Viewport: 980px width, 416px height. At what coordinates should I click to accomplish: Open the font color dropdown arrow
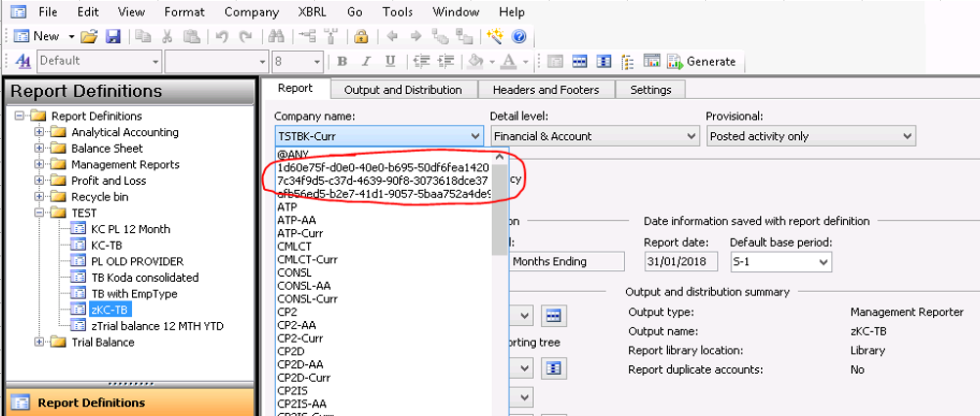click(525, 62)
